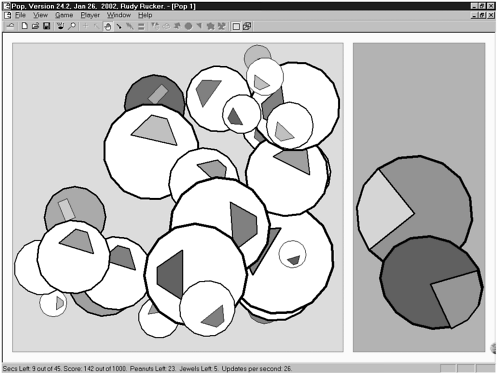This screenshot has width=498, height=374.
Task: Click 'Jewels Left: 5' status text
Action: [x=199, y=369]
